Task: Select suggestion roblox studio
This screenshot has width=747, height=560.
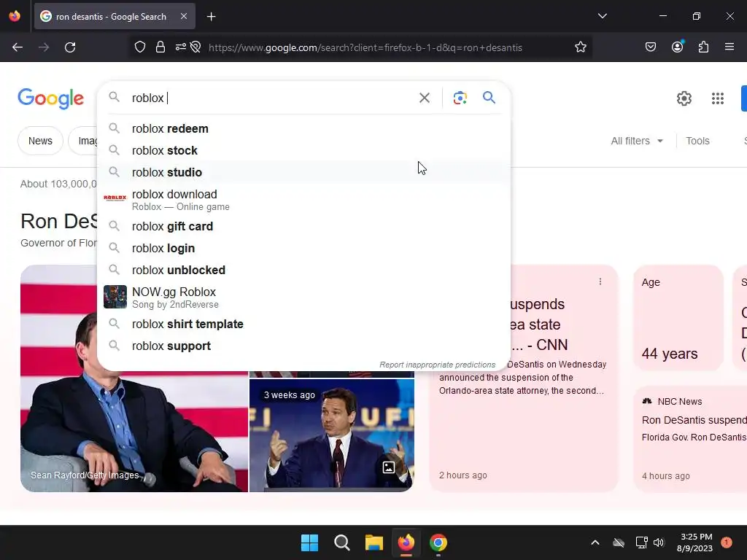Action: click(303, 172)
